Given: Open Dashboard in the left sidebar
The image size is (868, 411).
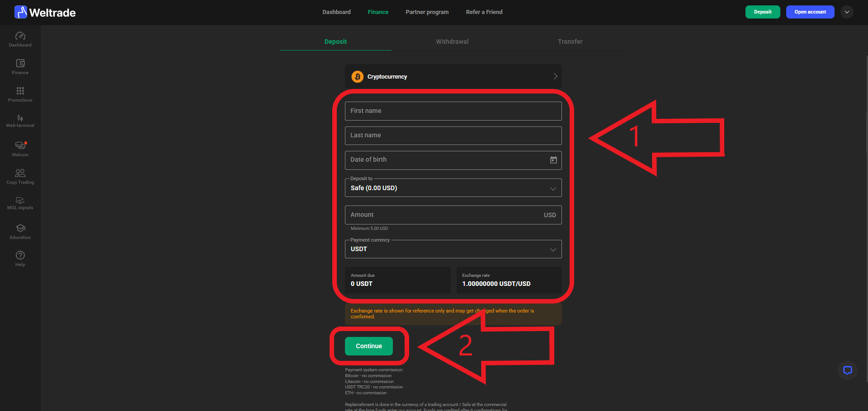Looking at the screenshot, I should tap(20, 39).
